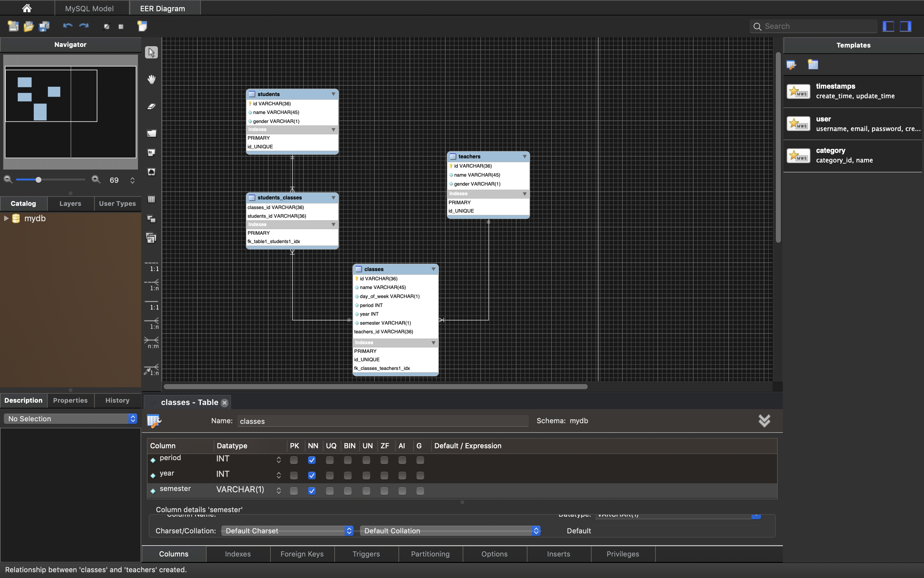Screen dimensions: 924x578
Task: Close the classes - Table editor tab
Action: (225, 403)
